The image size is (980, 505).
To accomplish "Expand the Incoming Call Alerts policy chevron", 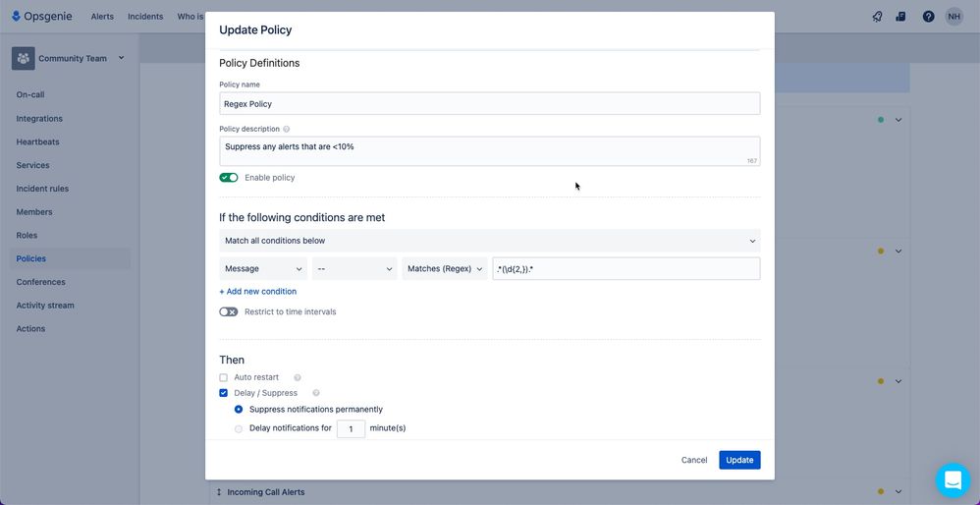I will click(898, 492).
